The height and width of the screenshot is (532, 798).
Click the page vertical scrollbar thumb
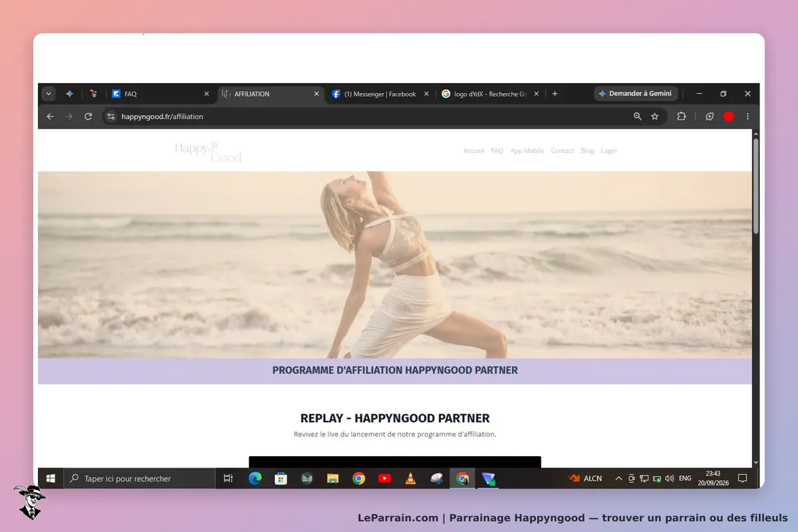(755, 185)
